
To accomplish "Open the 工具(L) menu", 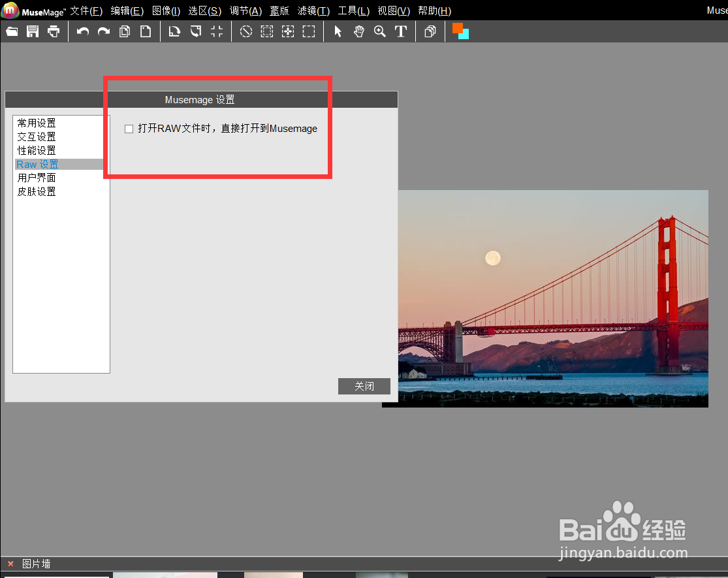I will [x=354, y=10].
